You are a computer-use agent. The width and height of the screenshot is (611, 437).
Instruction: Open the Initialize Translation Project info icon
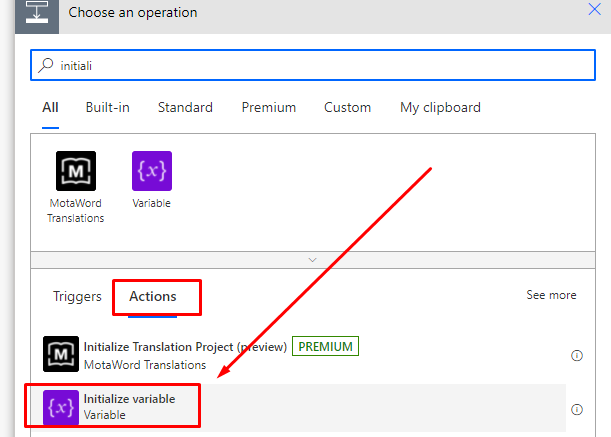pos(577,355)
